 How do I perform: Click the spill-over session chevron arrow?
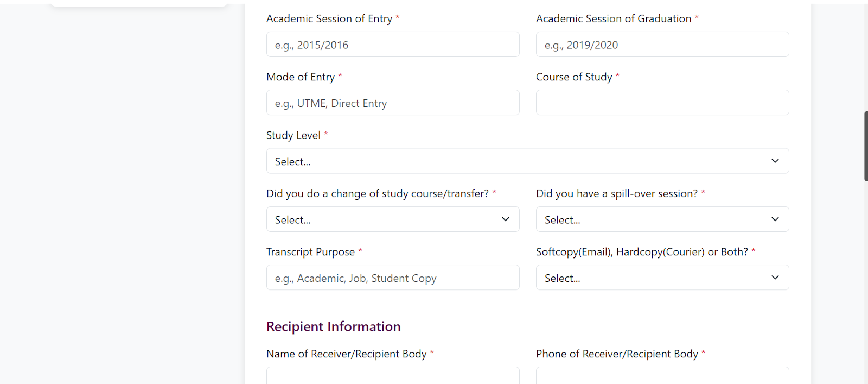(775, 219)
